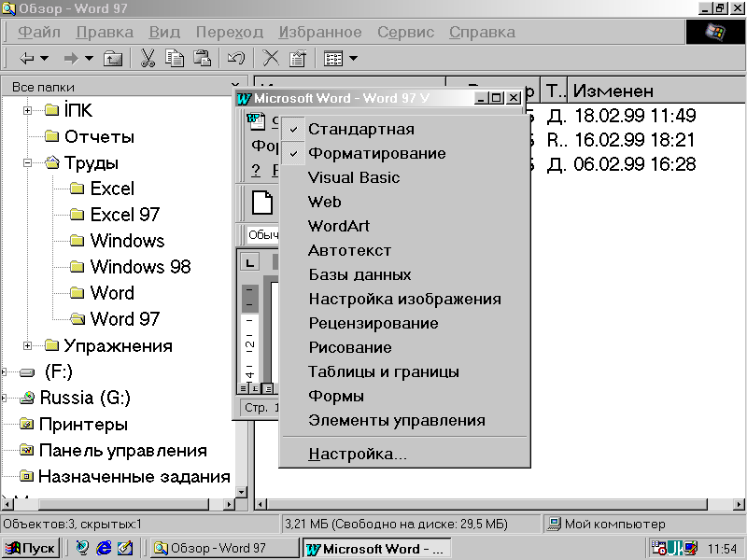Enable the Рисование toolbar

coord(404,347)
